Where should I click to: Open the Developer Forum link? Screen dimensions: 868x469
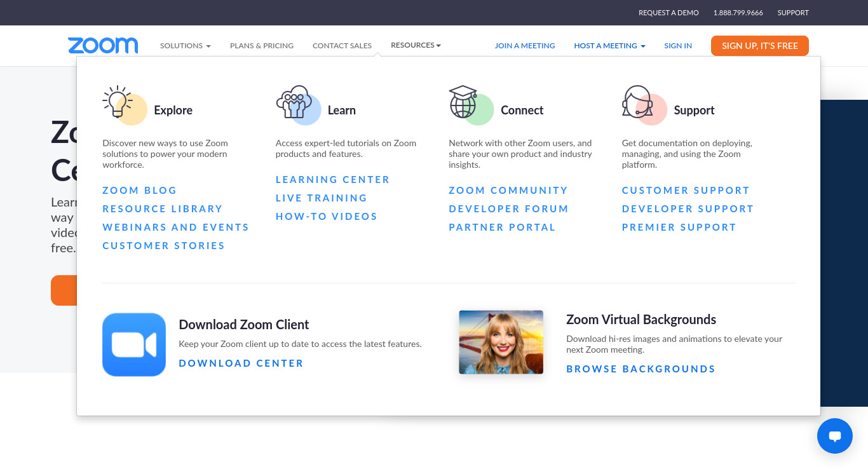pyautogui.click(x=509, y=209)
